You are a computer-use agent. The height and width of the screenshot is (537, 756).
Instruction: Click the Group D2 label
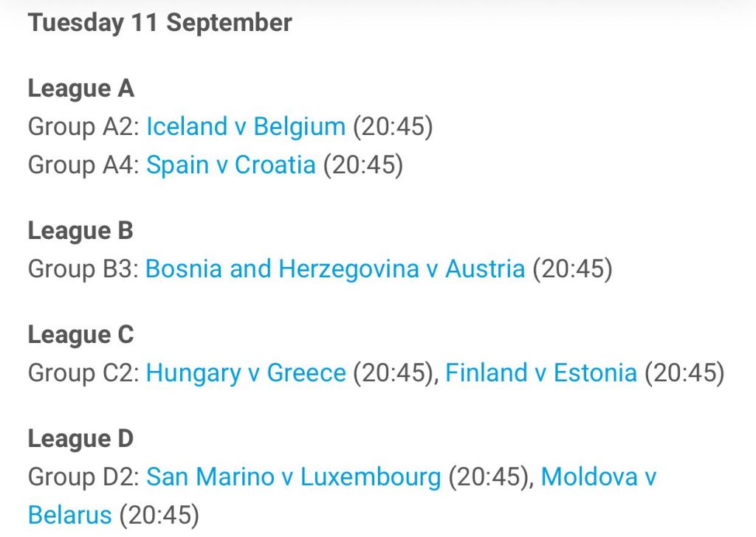click(84, 477)
